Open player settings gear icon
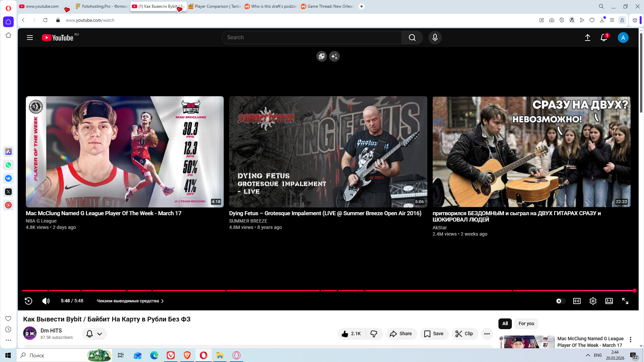The width and height of the screenshot is (644, 362). pos(593,301)
